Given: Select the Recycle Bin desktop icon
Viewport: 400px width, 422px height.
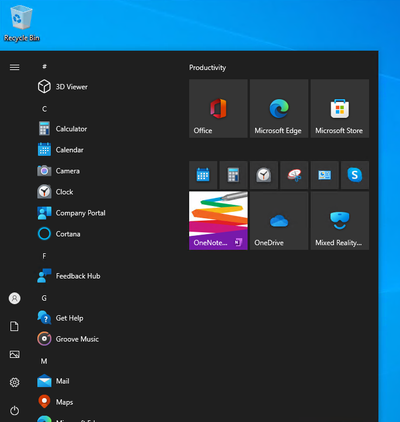Looking at the screenshot, I should (x=21, y=23).
